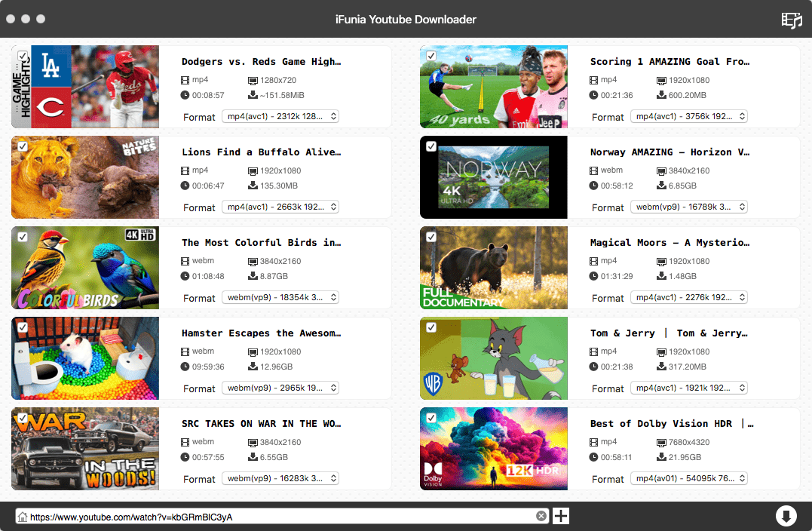Click the Norway AMAZING video title
Viewport: 812px width, 531px height.
670,152
